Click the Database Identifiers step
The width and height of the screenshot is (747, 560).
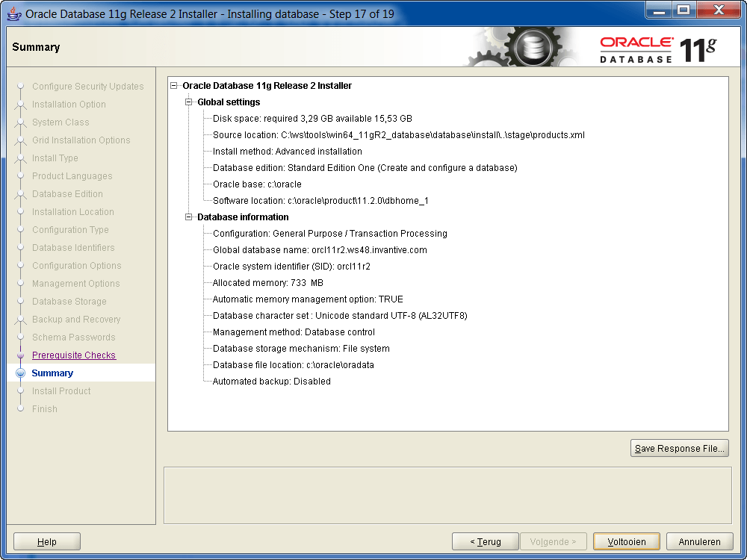[x=73, y=248]
